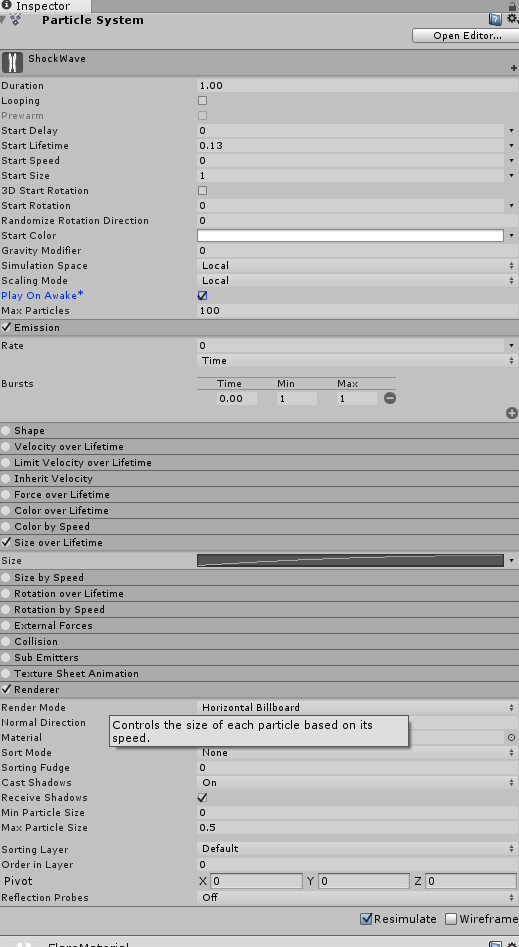Screen dimensions: 519x947
Task: Click the Gravity Modifier value field
Action: tap(357, 251)
